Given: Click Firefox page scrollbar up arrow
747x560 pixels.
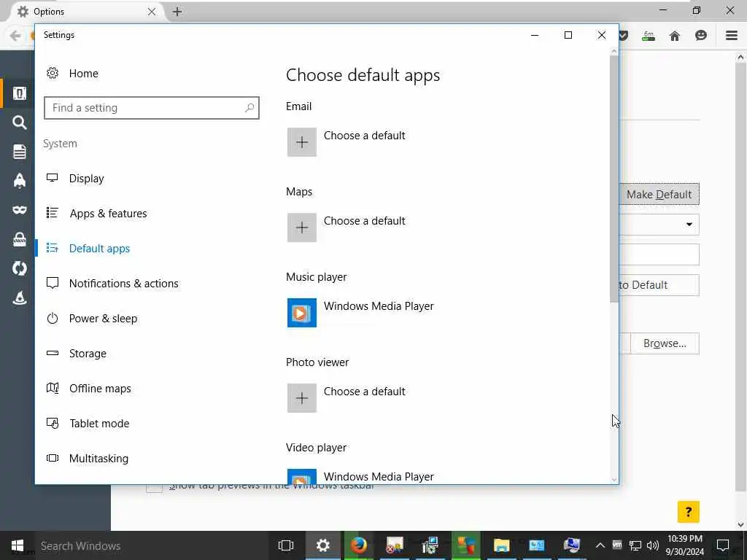Looking at the screenshot, I should tap(740, 57).
